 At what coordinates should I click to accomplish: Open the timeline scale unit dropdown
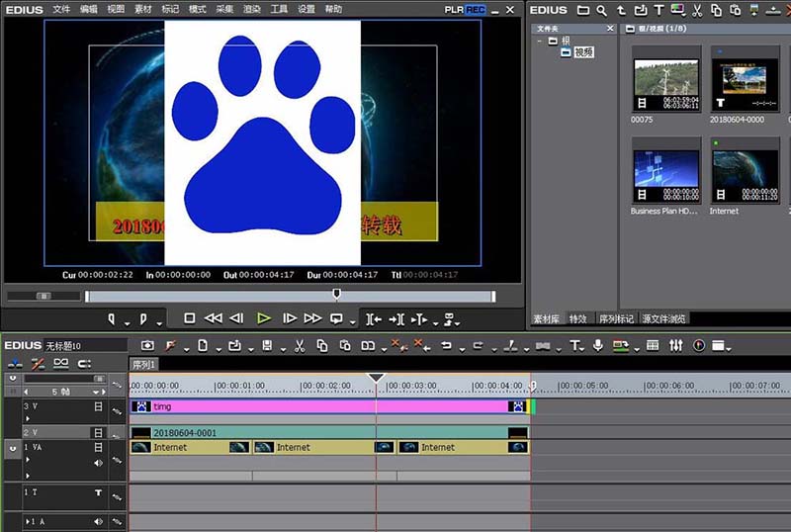95,392
